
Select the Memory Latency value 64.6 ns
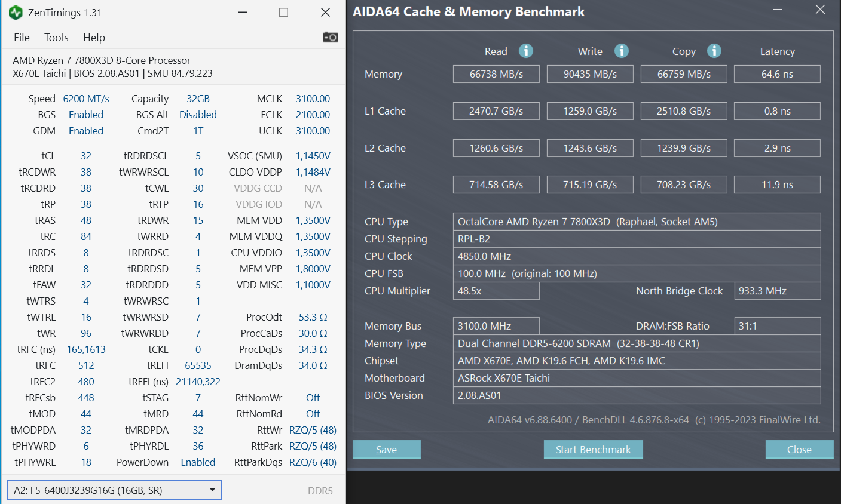[x=777, y=74]
